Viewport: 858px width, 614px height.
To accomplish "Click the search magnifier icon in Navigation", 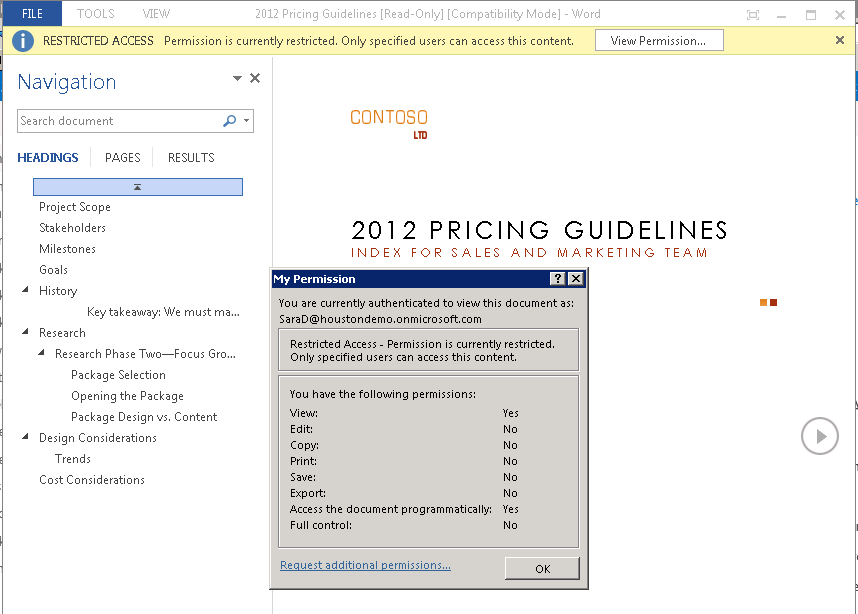I will point(229,121).
